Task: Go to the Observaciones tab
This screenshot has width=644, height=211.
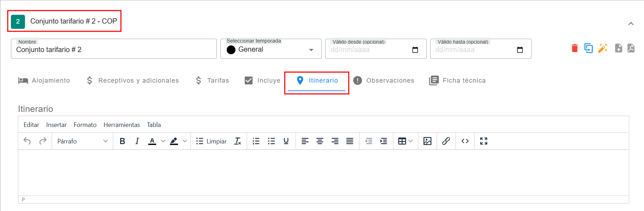Action: (384, 81)
